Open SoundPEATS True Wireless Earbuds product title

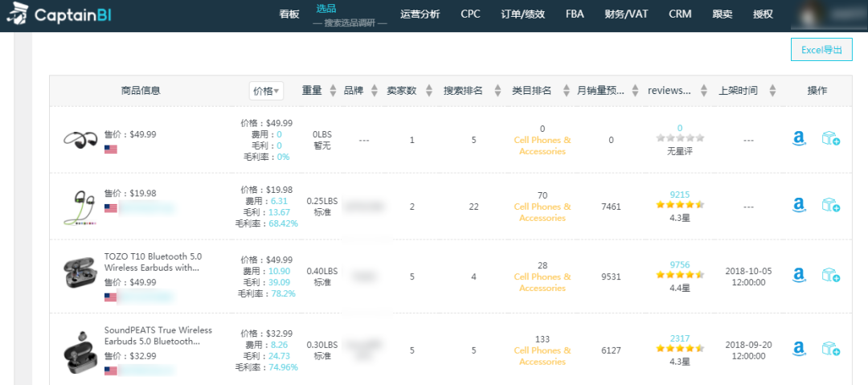point(158,336)
